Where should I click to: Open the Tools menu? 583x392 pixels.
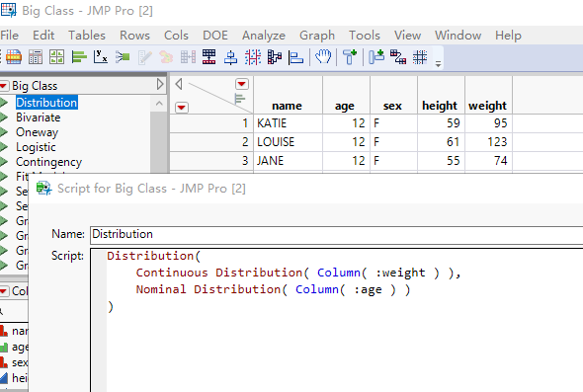365,36
